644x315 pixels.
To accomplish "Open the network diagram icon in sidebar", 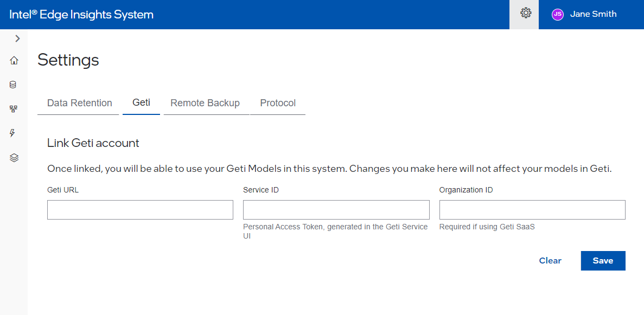I will (14, 109).
